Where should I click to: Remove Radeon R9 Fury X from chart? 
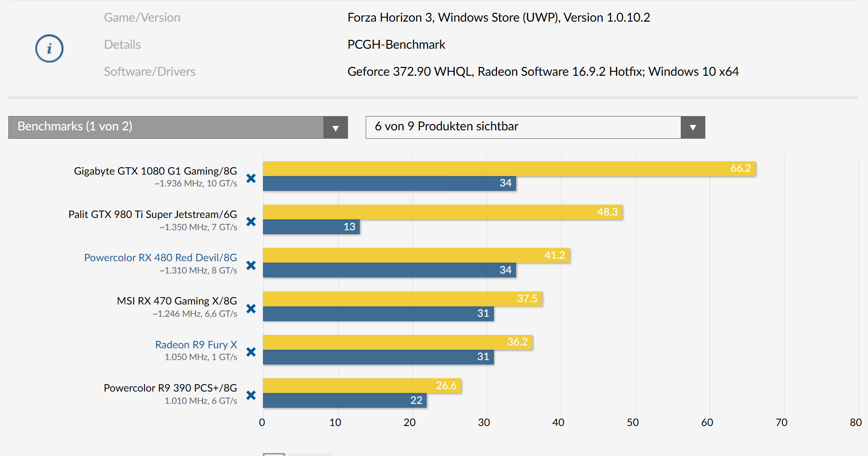(251, 352)
